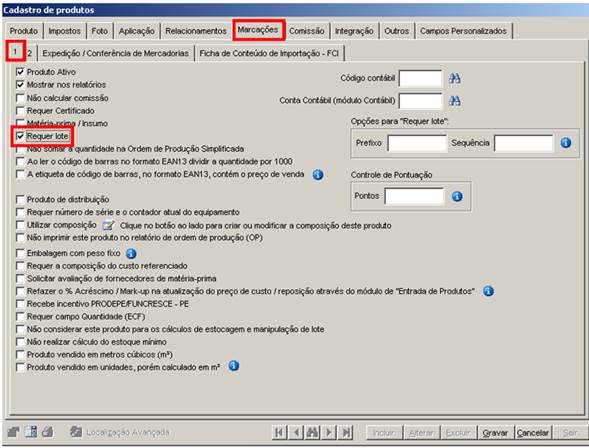The width and height of the screenshot is (589, 448).
Task: Click the report sheet icon in bottom toolbar
Action: click(x=31, y=432)
